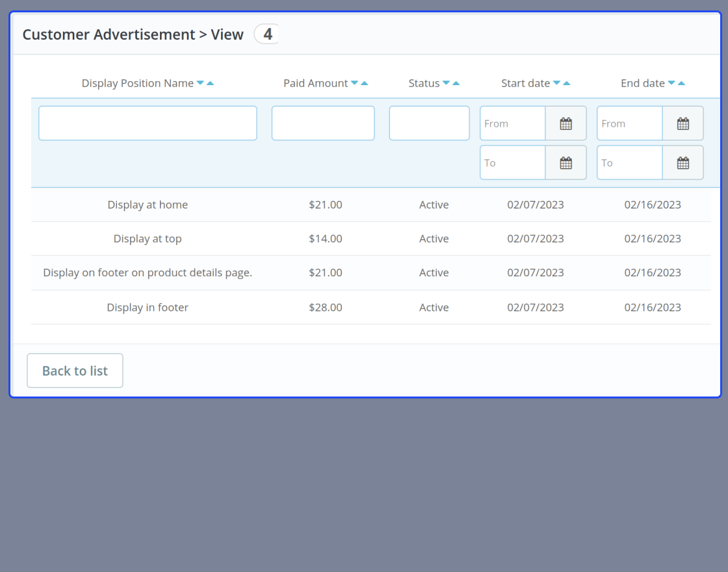Click Active status of Display at top

[434, 239]
